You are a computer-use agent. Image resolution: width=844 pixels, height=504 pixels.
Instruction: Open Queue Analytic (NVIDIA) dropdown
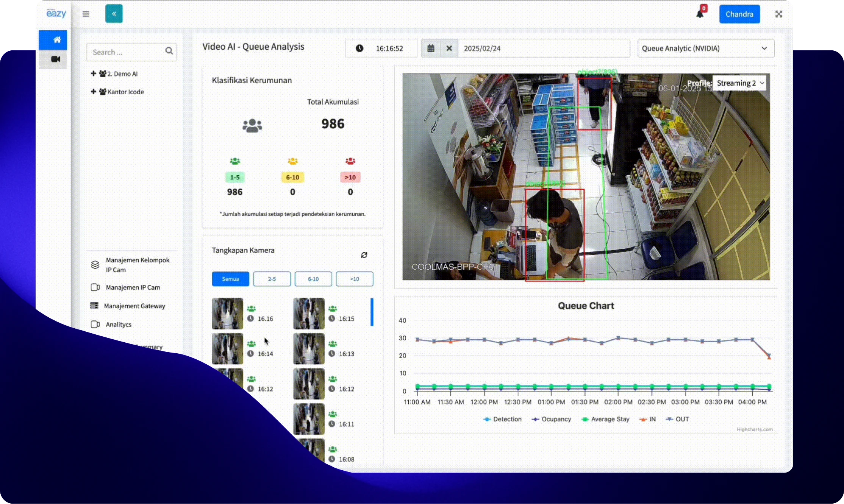pyautogui.click(x=705, y=48)
